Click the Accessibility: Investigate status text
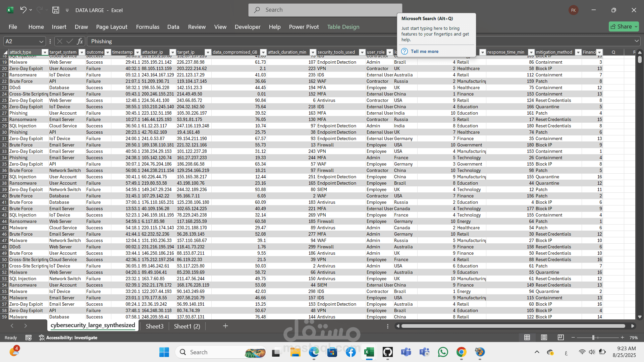This screenshot has width=644, height=362. (71, 338)
